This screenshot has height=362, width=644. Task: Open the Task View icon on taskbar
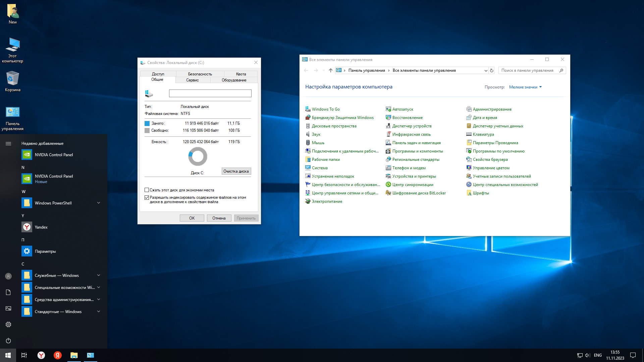[x=24, y=355]
